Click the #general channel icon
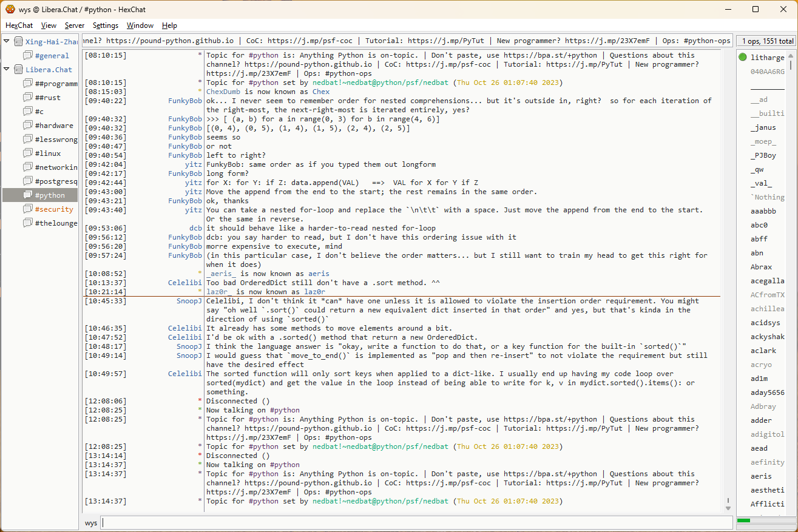 [27, 56]
